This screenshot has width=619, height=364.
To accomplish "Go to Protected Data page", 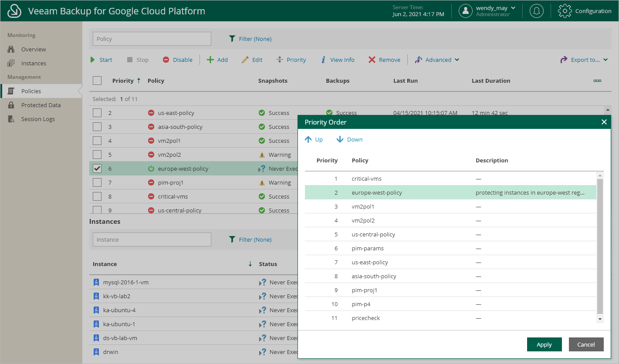I will [x=41, y=105].
